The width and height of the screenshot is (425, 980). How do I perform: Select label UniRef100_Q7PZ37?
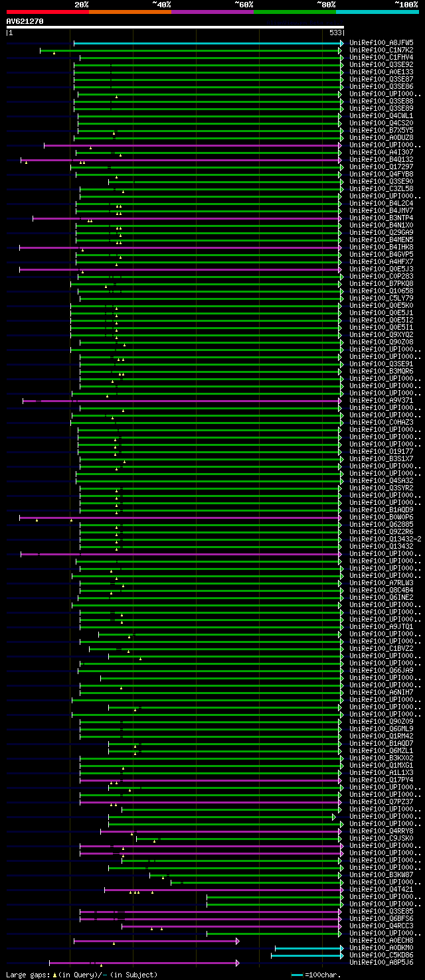pyautogui.click(x=381, y=802)
